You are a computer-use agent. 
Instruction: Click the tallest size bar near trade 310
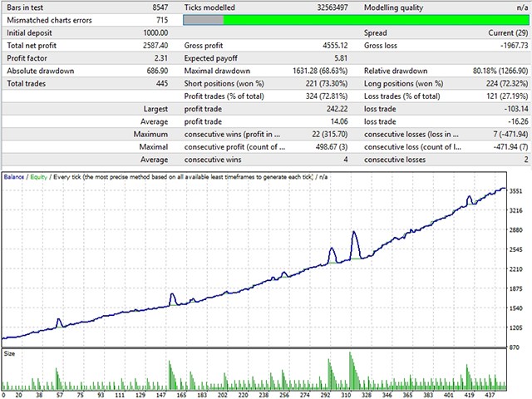[x=350, y=371]
